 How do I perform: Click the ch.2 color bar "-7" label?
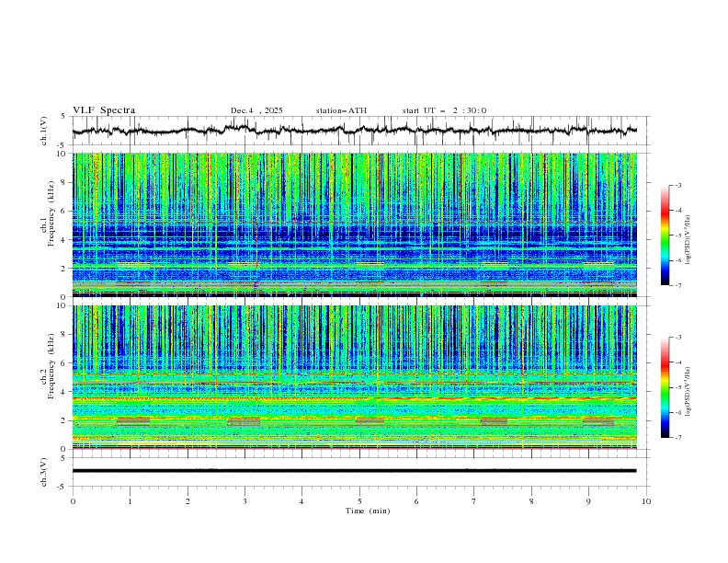(x=678, y=438)
